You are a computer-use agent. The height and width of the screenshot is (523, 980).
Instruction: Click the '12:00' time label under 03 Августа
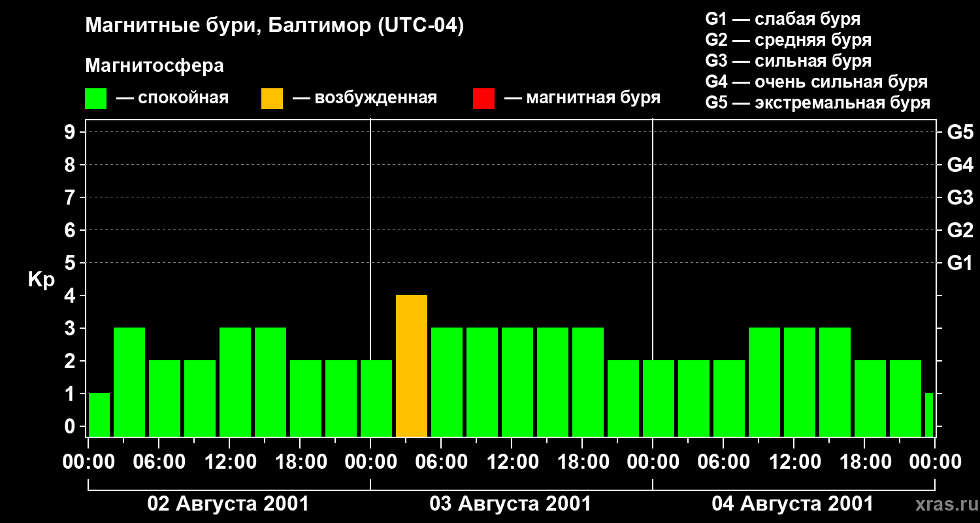[512, 462]
